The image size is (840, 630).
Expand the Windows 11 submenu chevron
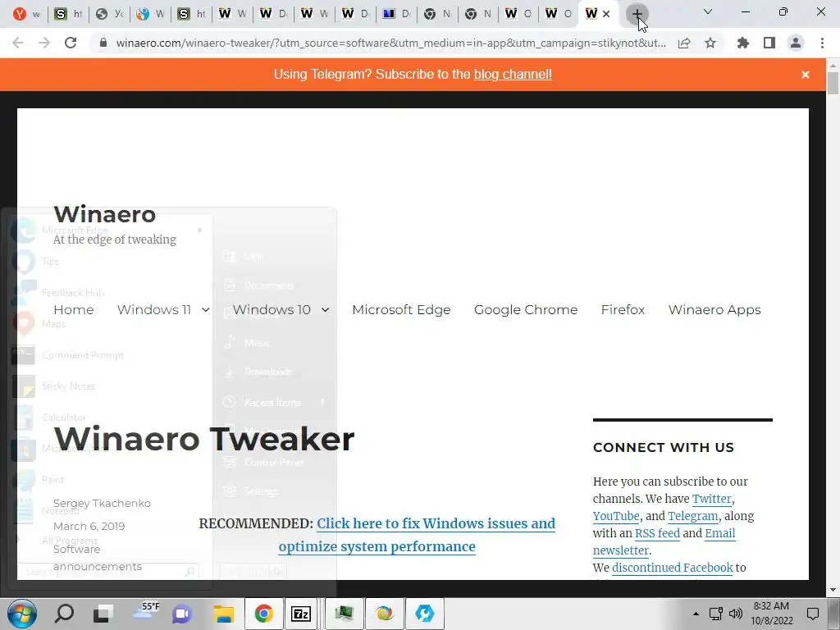206,309
